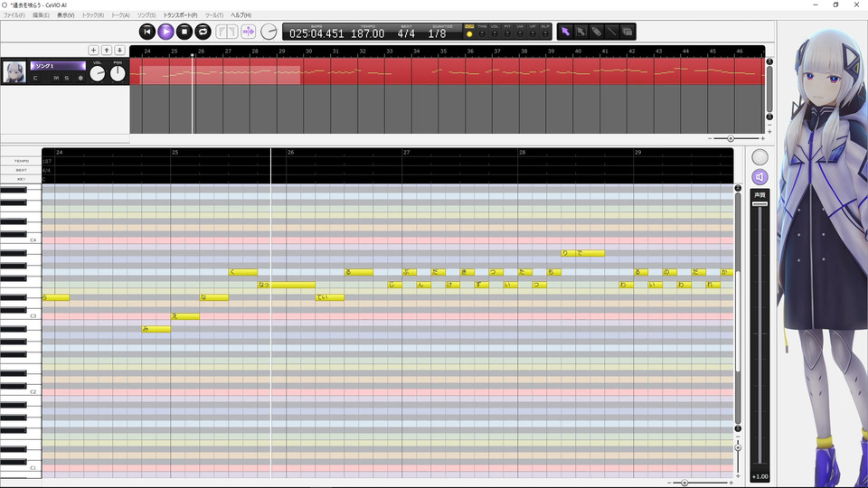Toggle loop playback button
The width and height of the screenshot is (868, 488).
(203, 32)
